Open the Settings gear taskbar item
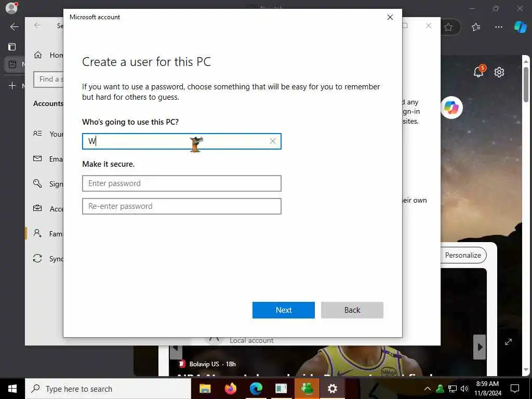Screen dimensions: 532x399 click(332, 389)
